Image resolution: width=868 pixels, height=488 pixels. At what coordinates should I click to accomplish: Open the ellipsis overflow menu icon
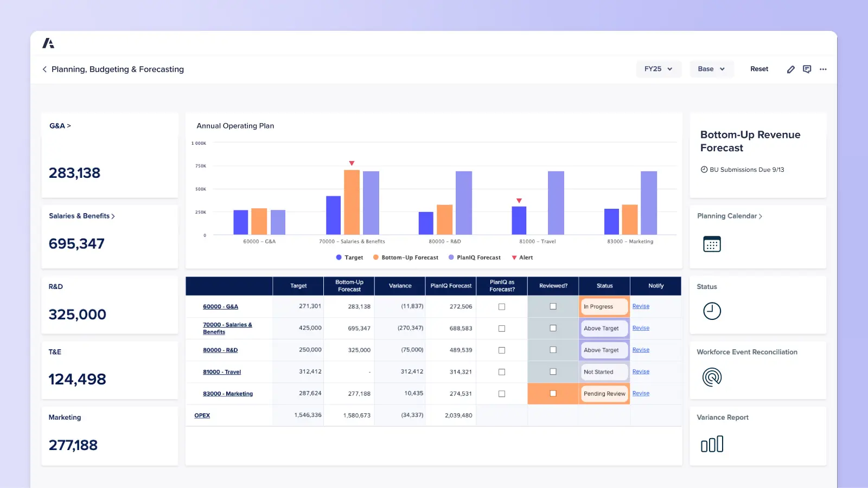[x=823, y=69]
